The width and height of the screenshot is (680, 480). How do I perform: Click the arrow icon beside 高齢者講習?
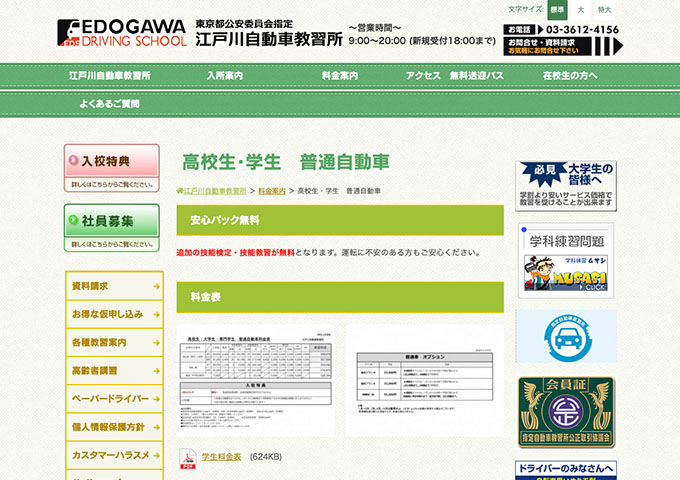pos(157,371)
